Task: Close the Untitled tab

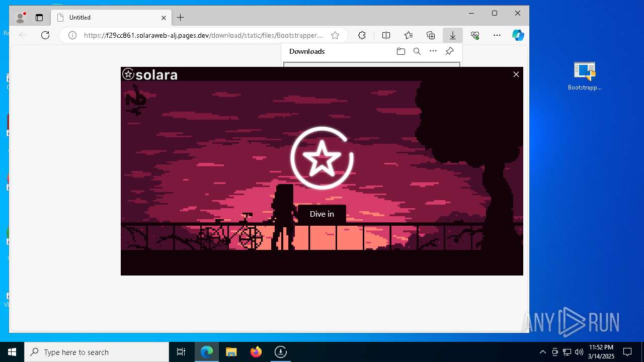Action: pos(164,18)
